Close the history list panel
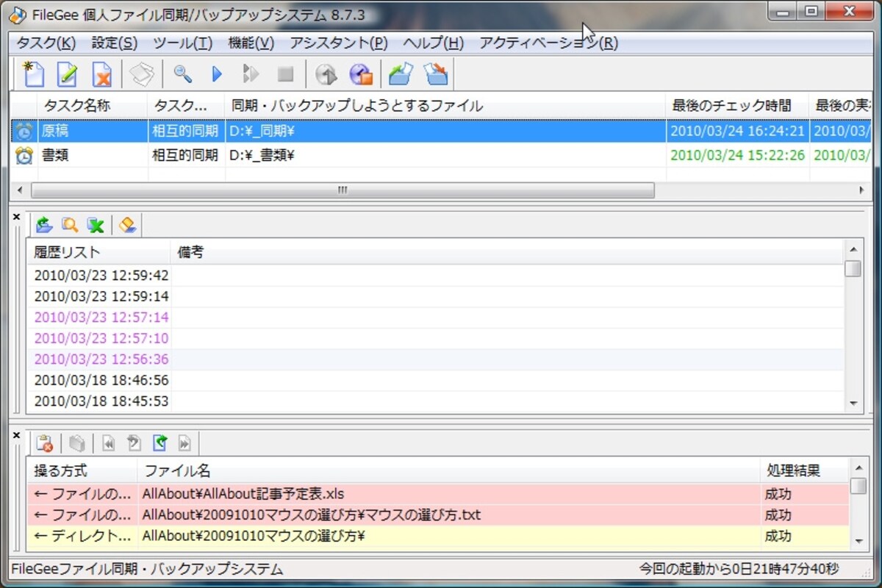 tap(17, 217)
